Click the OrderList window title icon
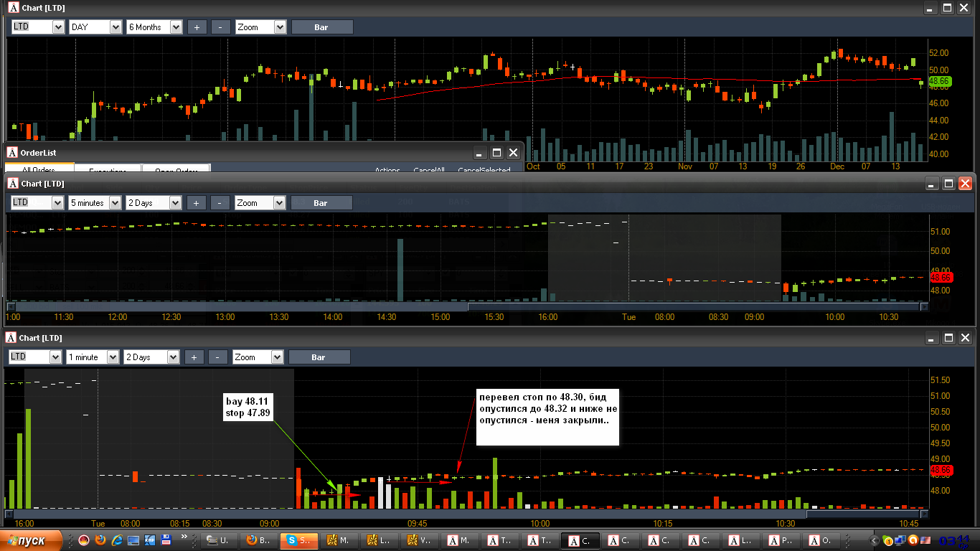The image size is (980, 551). (12, 153)
